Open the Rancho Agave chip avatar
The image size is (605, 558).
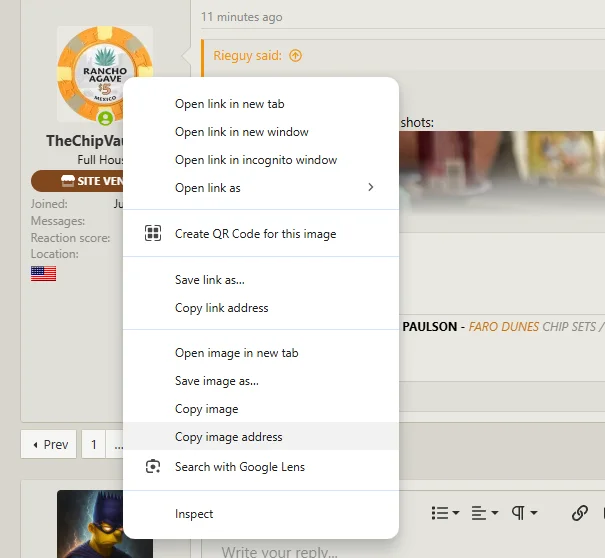(105, 74)
